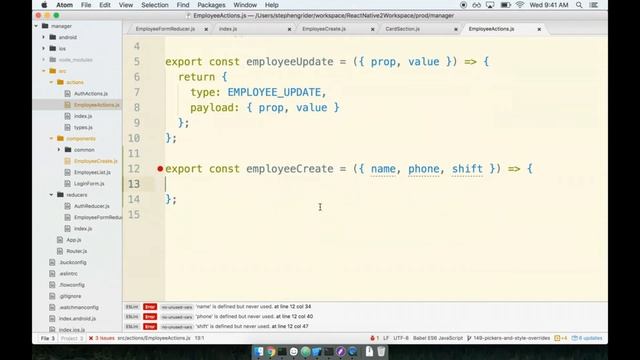
Task: Close the CardSection.js tab
Action: tap(456, 29)
